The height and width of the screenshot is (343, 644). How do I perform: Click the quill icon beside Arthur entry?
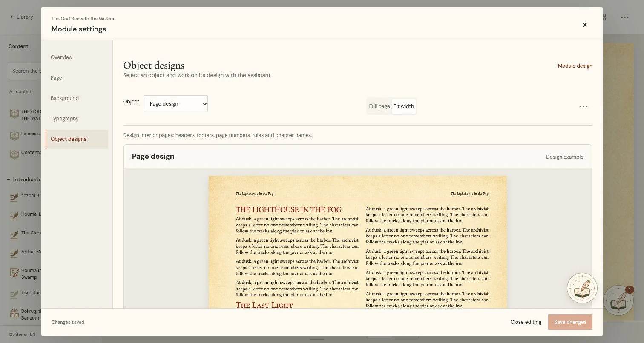(x=14, y=253)
